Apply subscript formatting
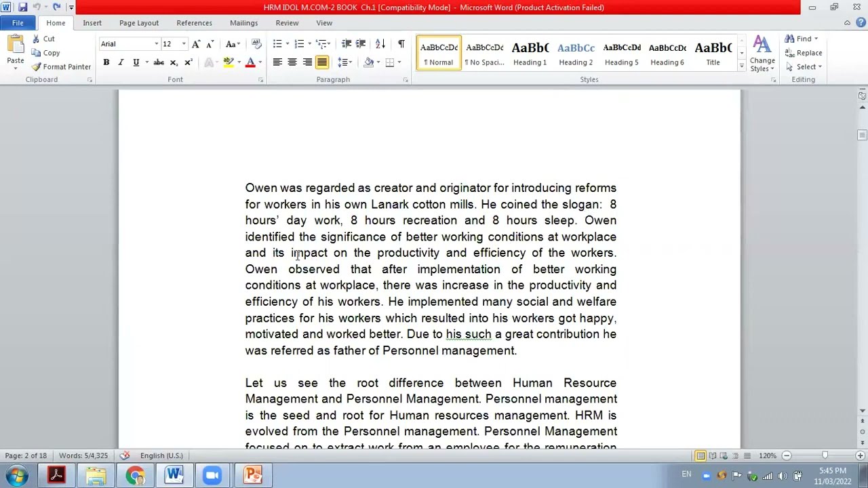 (174, 62)
